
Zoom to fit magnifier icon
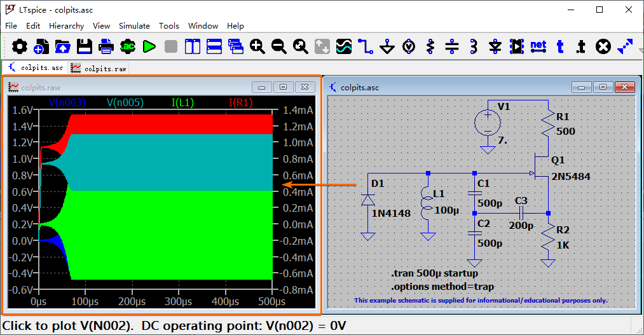pyautogui.click(x=300, y=46)
